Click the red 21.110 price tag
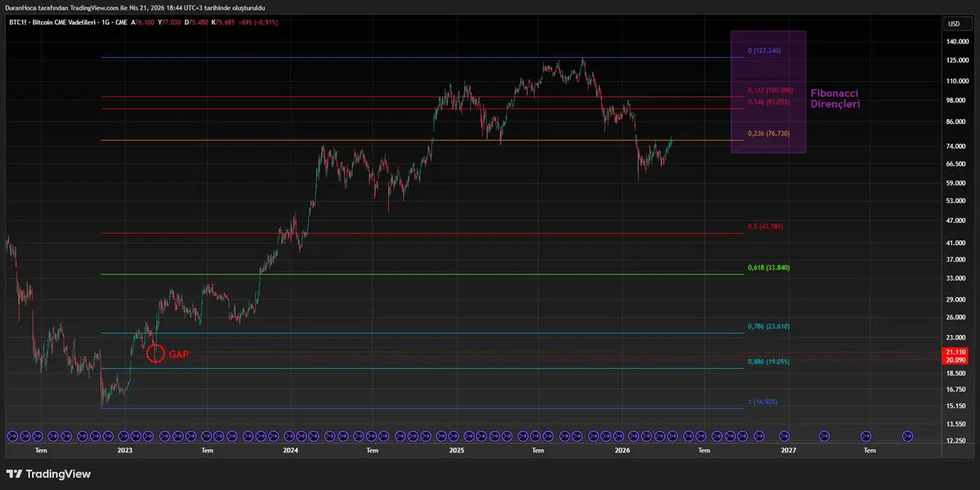 click(x=956, y=352)
